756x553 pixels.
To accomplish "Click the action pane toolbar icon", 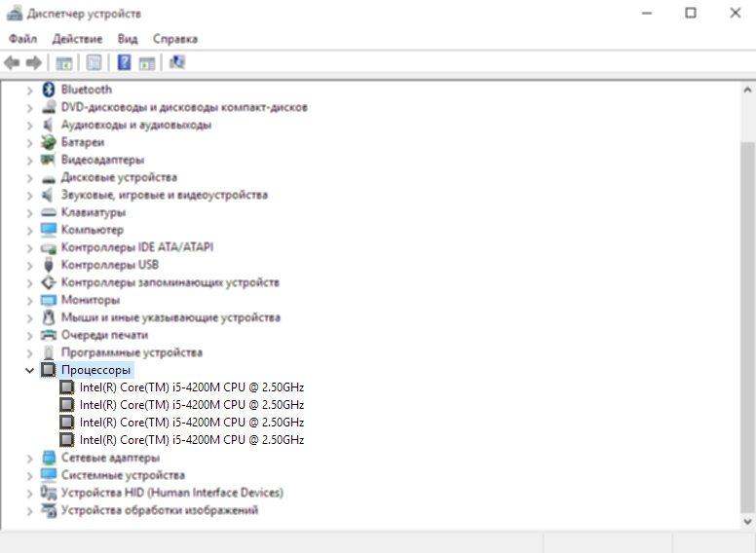I will point(147,62).
